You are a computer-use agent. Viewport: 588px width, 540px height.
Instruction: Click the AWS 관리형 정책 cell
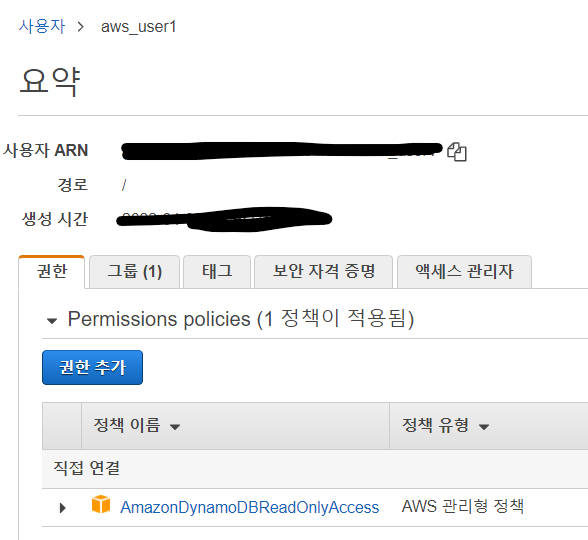tap(463, 507)
